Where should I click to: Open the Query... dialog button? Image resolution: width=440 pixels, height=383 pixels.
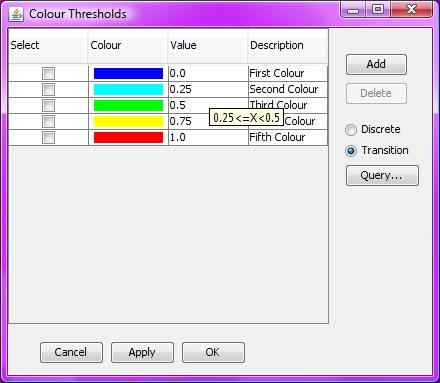[x=382, y=175]
